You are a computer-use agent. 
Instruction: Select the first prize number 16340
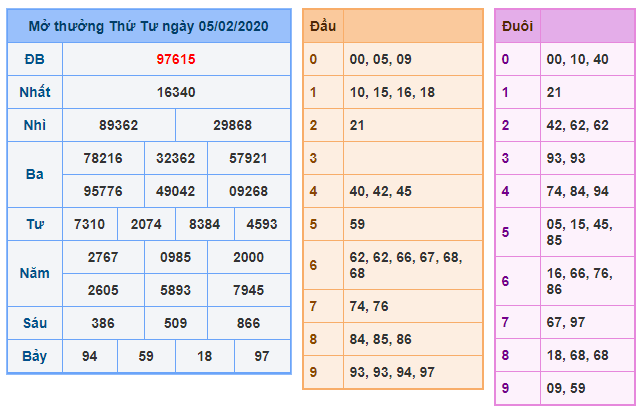(176, 92)
